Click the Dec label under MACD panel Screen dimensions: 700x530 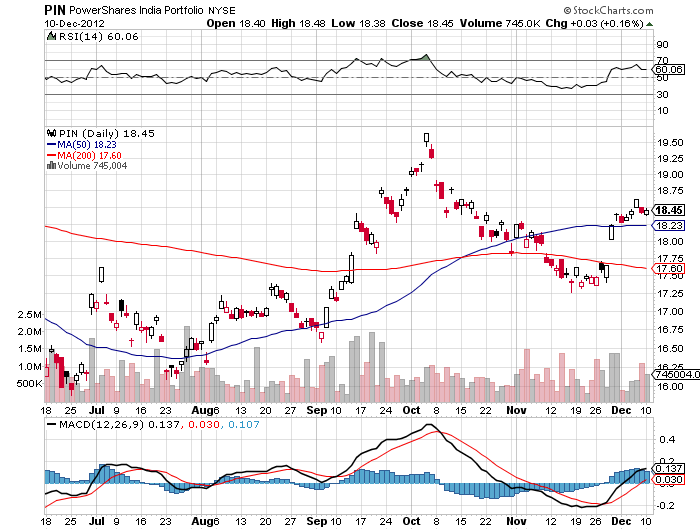pyautogui.click(x=621, y=521)
